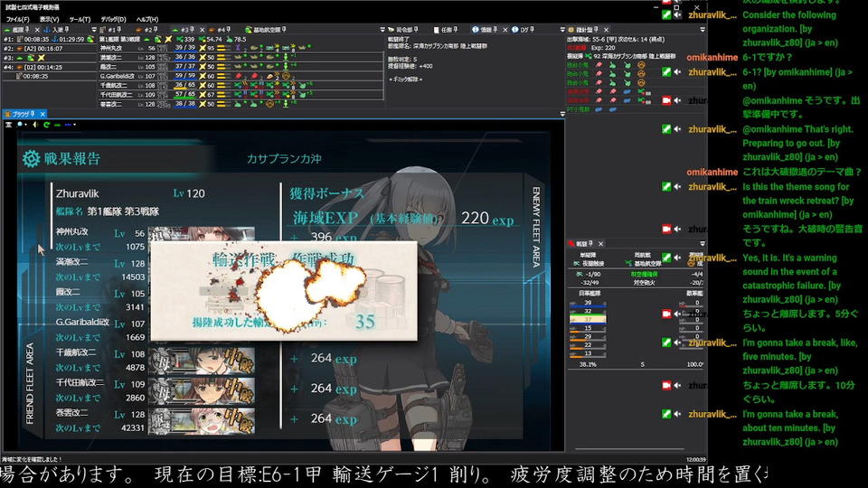Click the fleet #3 sortie status icon
868x488 pixels.
pos(21,58)
